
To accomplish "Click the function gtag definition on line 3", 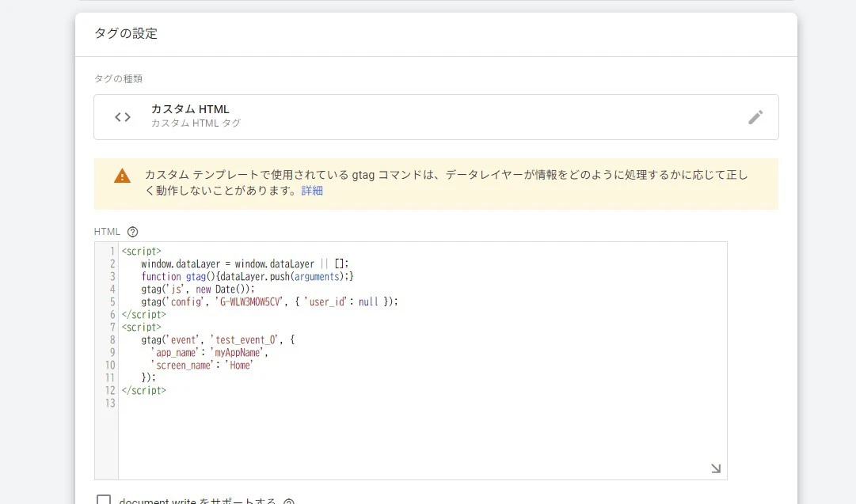I will 247,277.
